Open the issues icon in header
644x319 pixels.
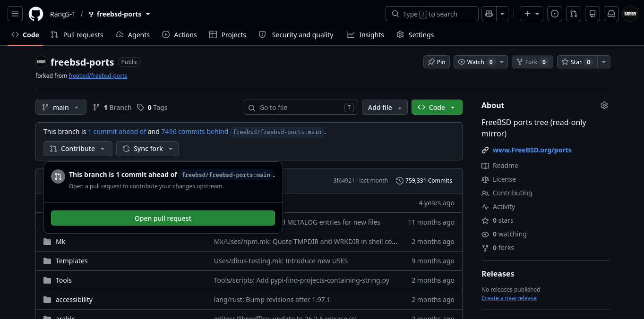[555, 14]
